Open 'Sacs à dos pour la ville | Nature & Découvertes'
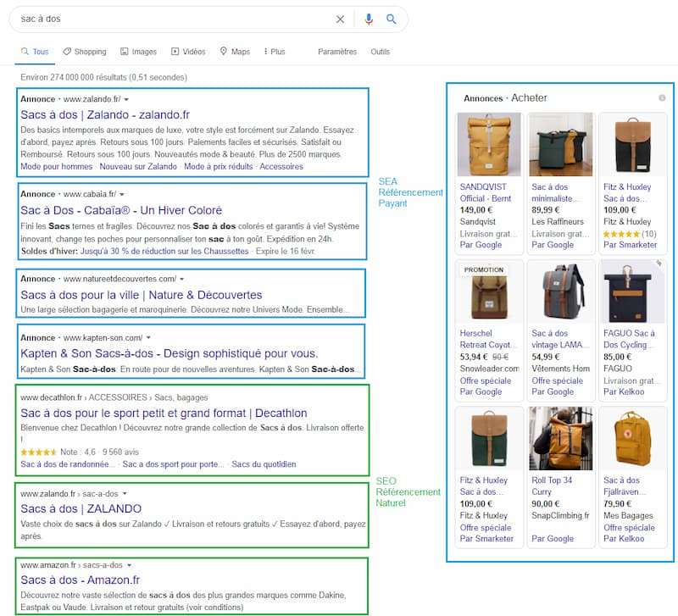The image size is (678, 616). coord(141,295)
